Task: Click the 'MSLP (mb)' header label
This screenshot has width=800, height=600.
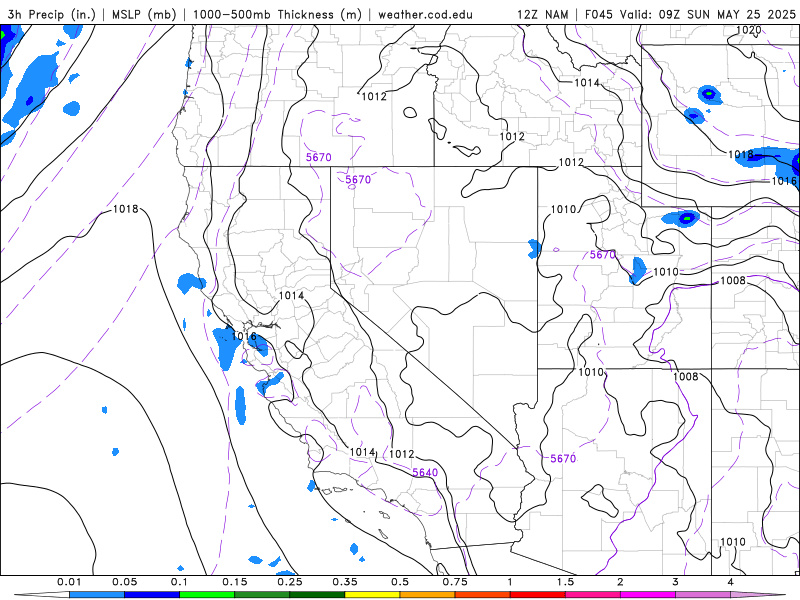Action: click(x=143, y=15)
